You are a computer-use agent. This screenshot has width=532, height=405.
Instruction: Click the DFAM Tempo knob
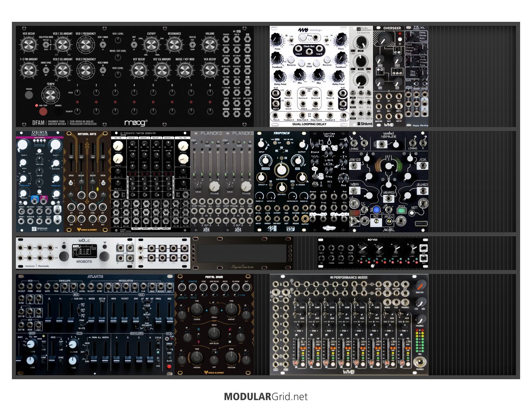point(50,95)
